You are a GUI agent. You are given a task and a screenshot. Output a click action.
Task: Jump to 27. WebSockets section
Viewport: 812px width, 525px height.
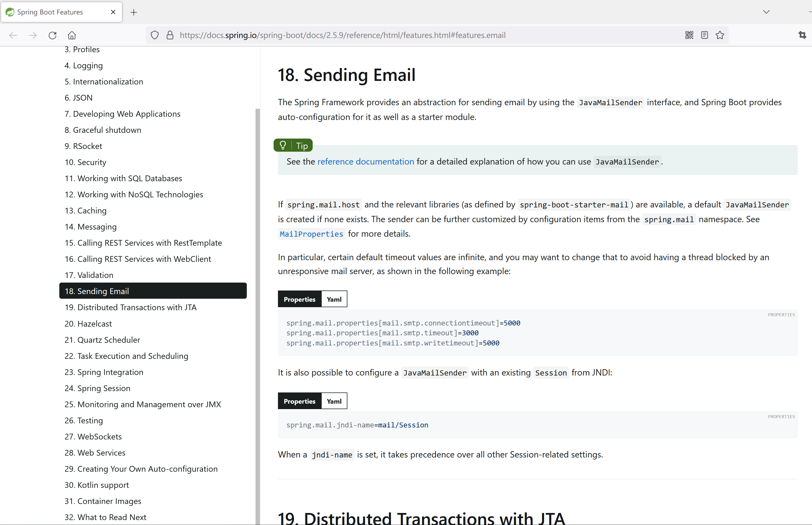point(93,437)
